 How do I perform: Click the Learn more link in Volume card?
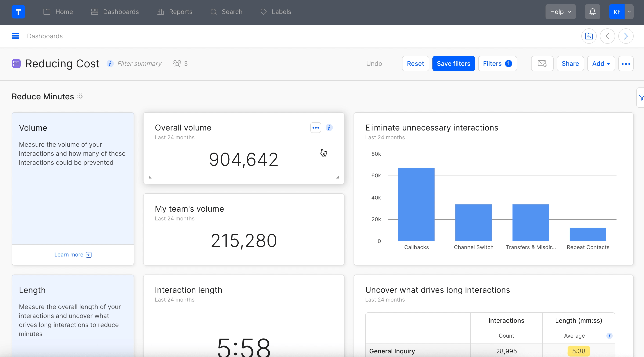[x=73, y=254]
